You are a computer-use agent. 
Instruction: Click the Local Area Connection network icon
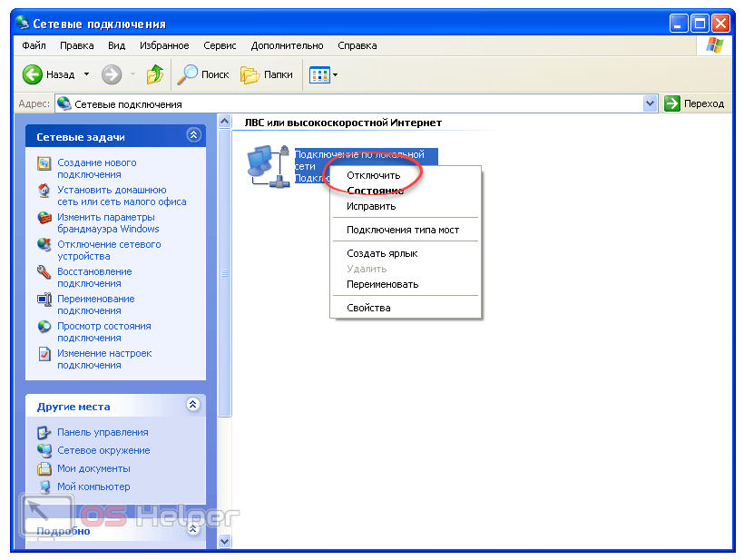268,165
